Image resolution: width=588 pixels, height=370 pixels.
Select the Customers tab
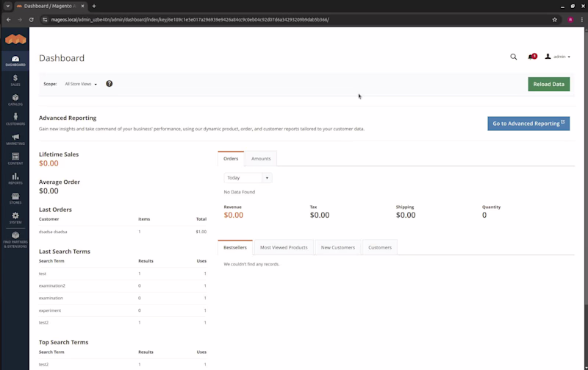380,248
